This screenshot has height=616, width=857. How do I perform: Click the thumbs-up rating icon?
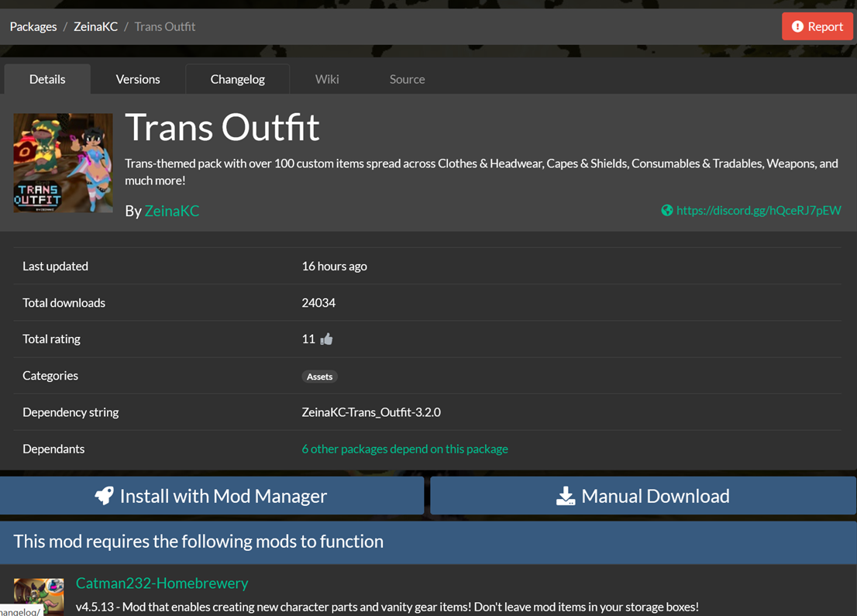click(326, 339)
